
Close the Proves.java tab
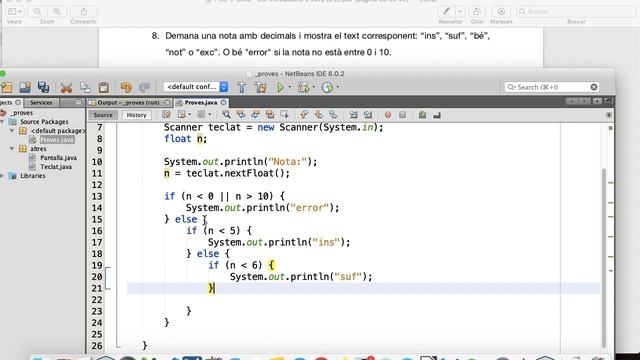[223, 102]
